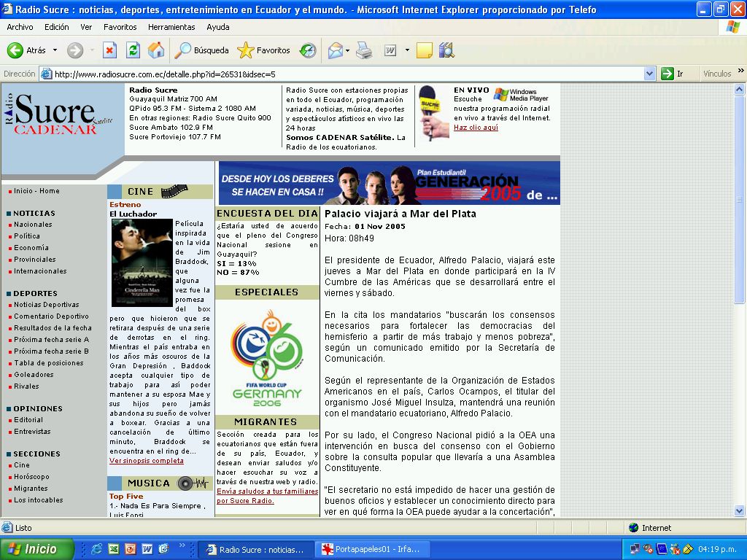Print the page with the printer icon
747x560 pixels.
pyautogui.click(x=364, y=50)
